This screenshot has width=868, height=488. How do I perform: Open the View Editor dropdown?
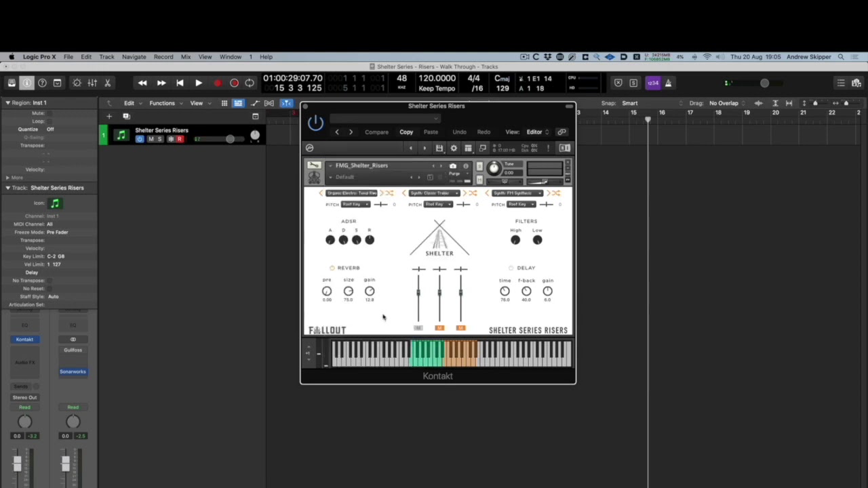(x=537, y=132)
